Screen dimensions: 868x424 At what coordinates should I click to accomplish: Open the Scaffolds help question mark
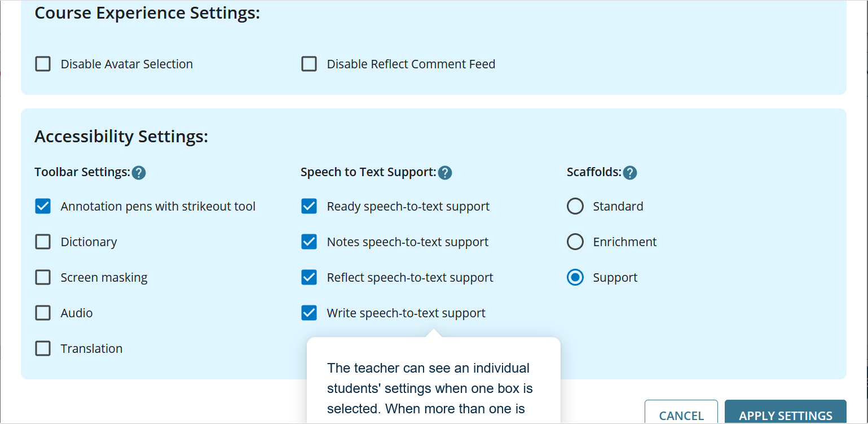(x=630, y=173)
